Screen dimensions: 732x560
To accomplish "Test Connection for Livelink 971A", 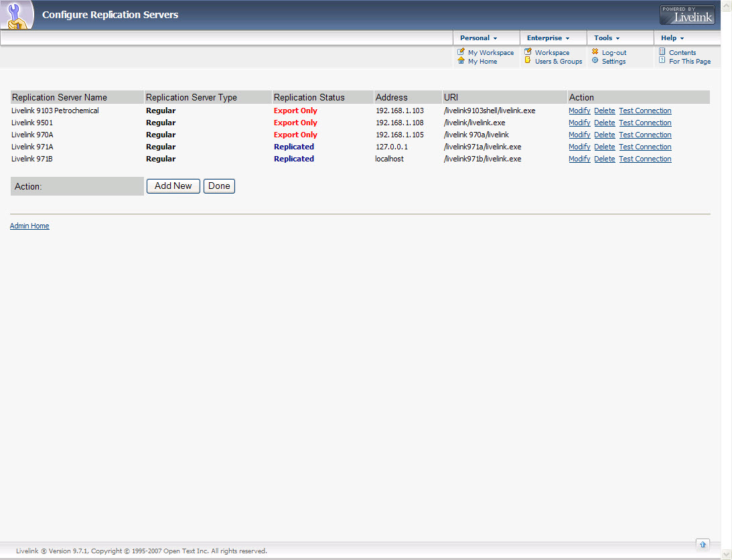I will (645, 147).
